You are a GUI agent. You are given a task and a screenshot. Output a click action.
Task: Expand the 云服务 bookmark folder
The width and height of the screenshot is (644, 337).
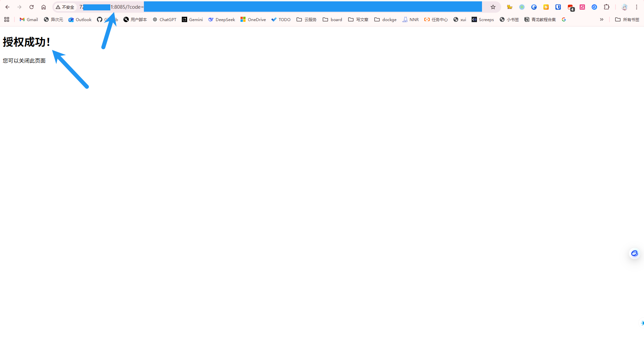click(x=307, y=19)
